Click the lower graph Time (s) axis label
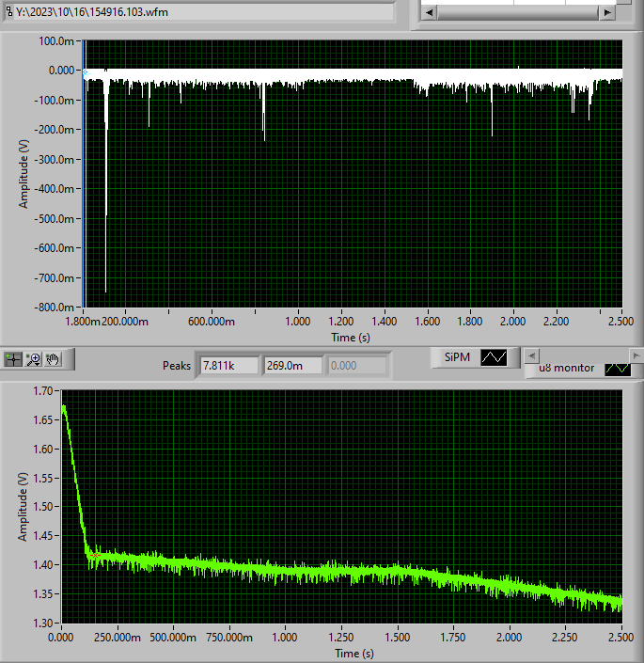The width and height of the screenshot is (644, 663). [x=354, y=654]
